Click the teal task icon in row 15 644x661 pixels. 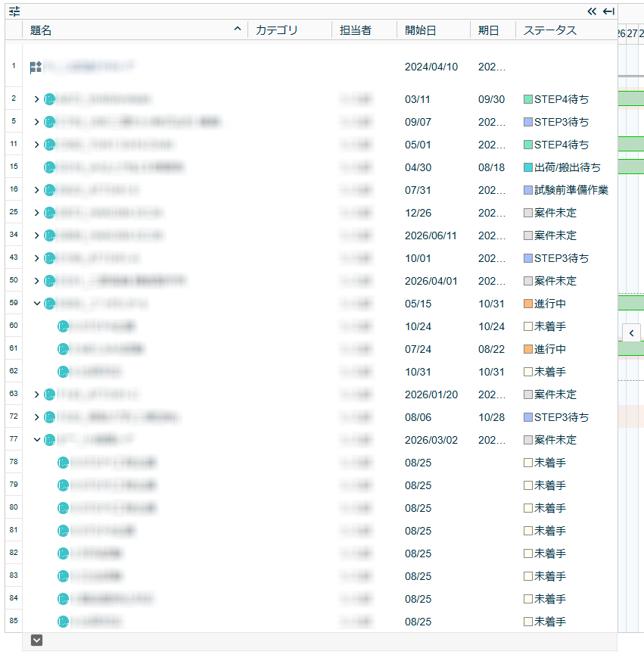(50, 167)
